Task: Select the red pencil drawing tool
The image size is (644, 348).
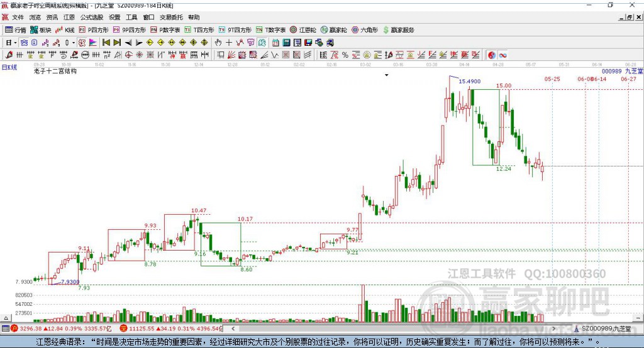Action: tap(9, 55)
